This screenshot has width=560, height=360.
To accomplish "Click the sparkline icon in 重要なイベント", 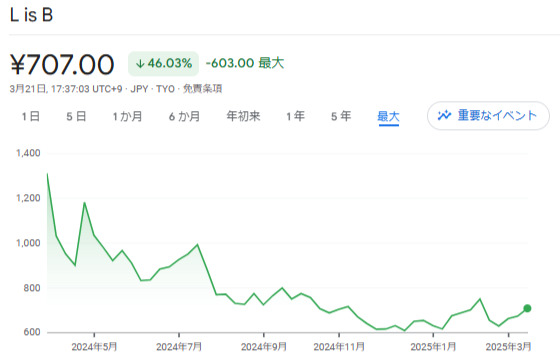I will pyautogui.click(x=444, y=115).
